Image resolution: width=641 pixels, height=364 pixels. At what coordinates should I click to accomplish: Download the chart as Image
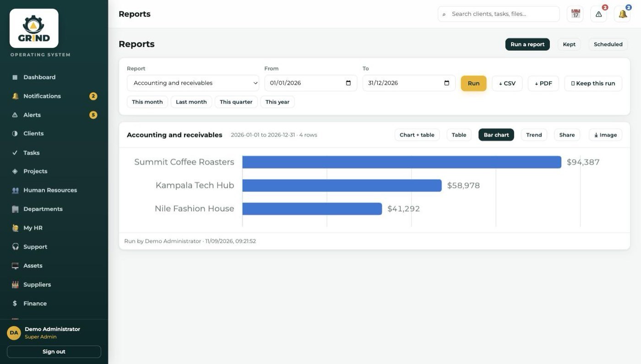click(605, 135)
